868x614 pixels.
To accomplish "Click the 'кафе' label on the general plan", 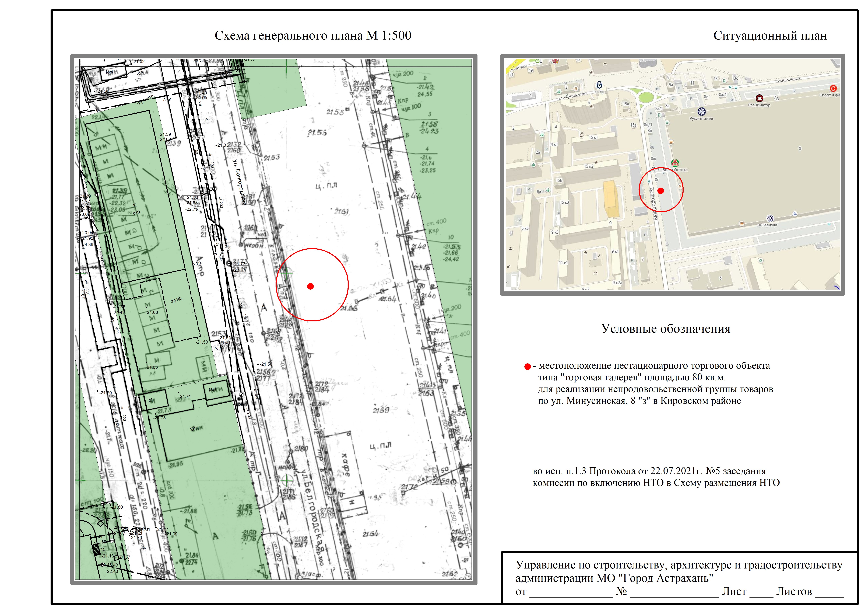I will [346, 465].
